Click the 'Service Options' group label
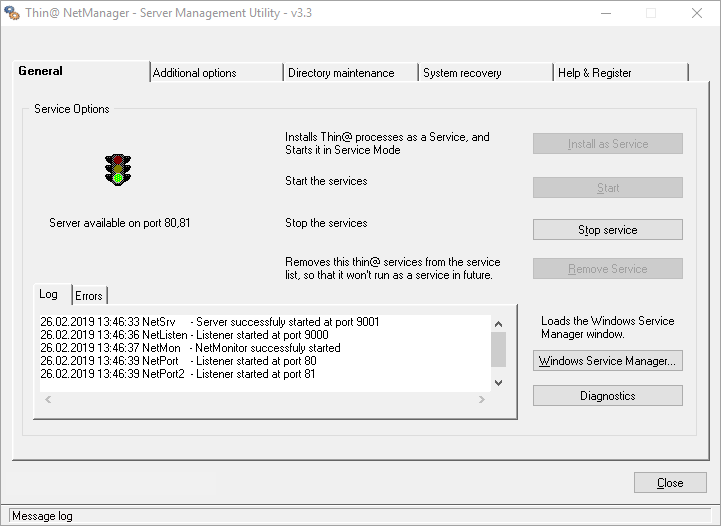 [72, 109]
